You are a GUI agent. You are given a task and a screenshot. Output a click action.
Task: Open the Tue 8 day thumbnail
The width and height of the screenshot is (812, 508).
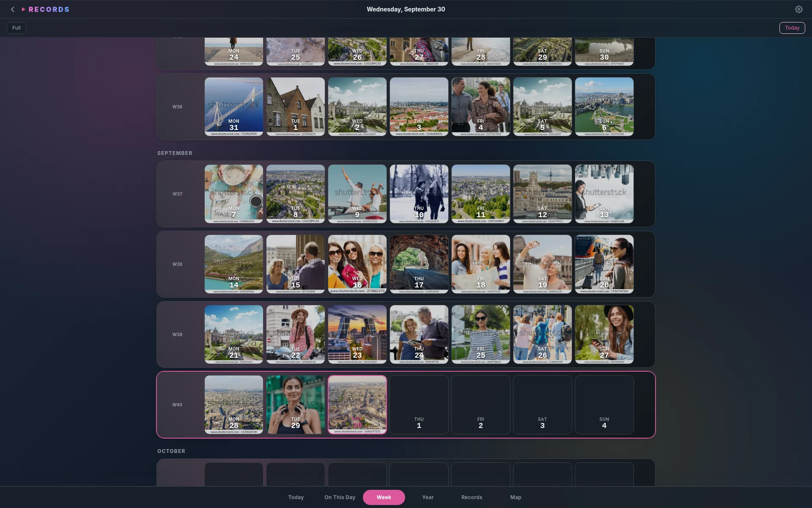296,194
